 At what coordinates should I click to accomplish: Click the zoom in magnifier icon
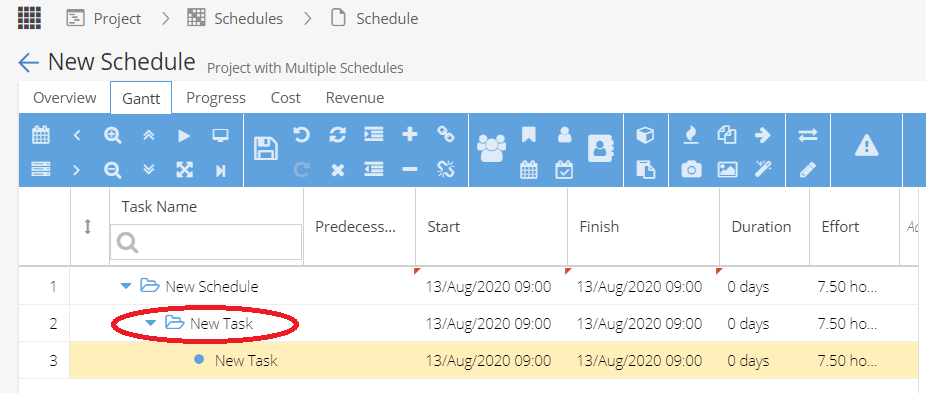[112, 135]
